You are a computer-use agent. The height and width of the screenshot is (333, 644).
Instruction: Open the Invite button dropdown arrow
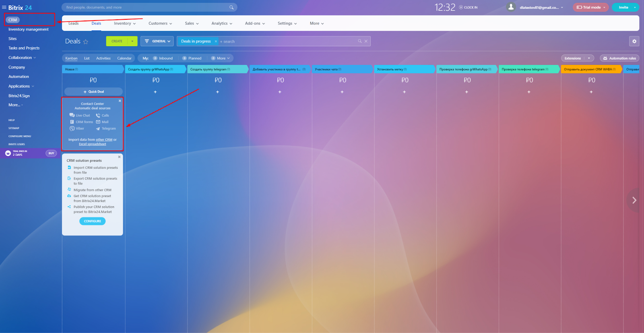(635, 7)
